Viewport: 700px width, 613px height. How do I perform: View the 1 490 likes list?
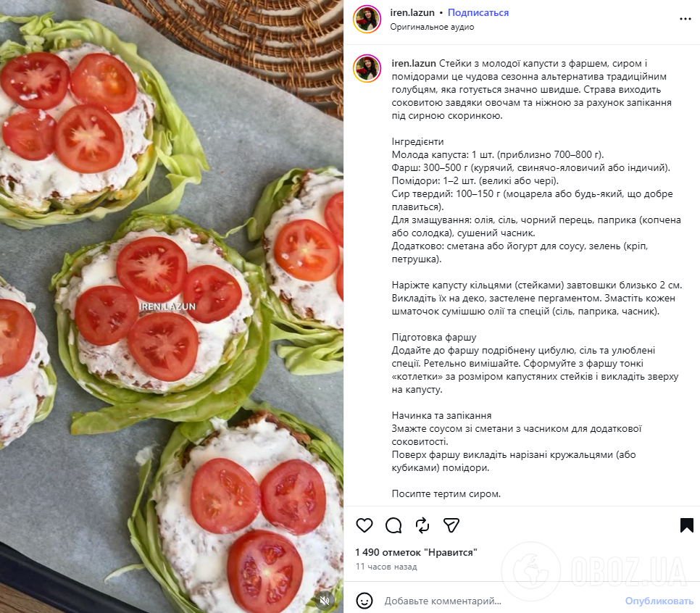coord(416,552)
